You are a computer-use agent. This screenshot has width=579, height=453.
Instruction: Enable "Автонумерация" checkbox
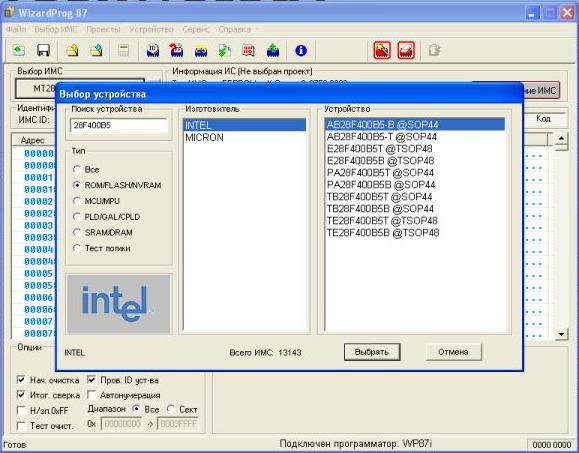pyautogui.click(x=92, y=395)
